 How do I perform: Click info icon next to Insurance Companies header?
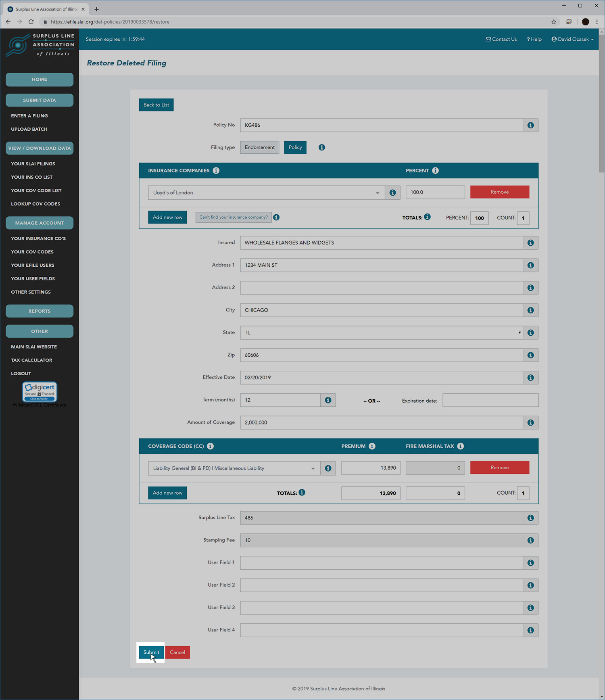click(216, 171)
